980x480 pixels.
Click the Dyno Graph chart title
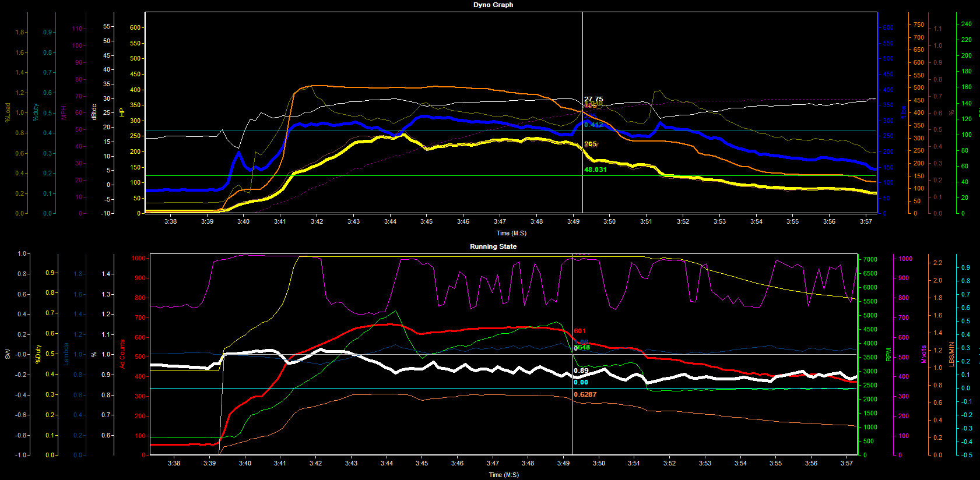pyautogui.click(x=493, y=5)
